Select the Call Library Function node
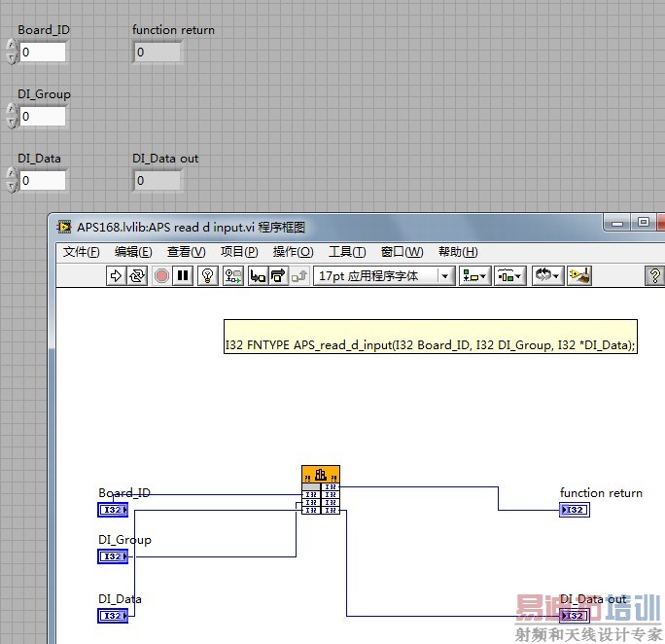665x644 pixels. pyautogui.click(x=321, y=489)
